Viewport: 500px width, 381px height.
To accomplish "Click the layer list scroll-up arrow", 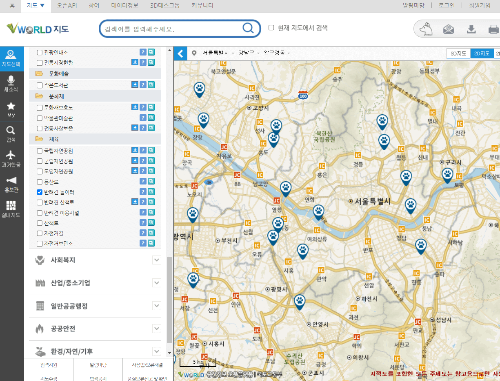I will point(169,50).
